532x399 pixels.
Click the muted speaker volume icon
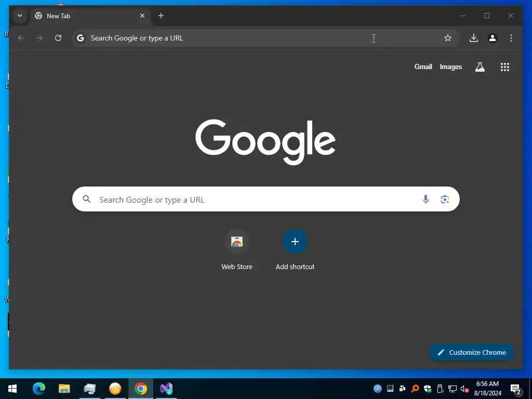point(465,389)
